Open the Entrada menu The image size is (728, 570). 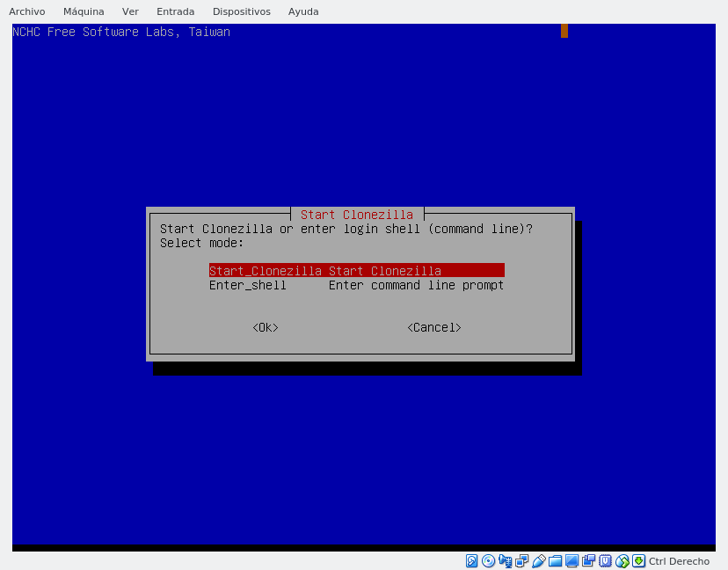pyautogui.click(x=176, y=11)
